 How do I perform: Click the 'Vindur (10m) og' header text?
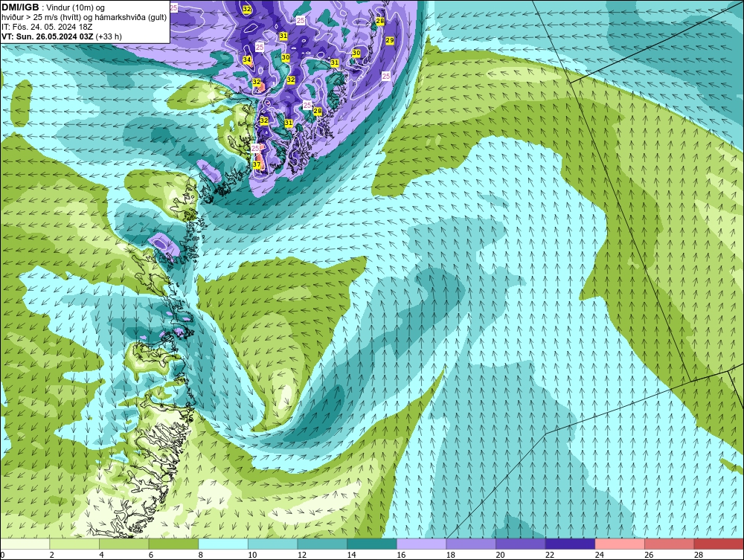click(x=76, y=8)
